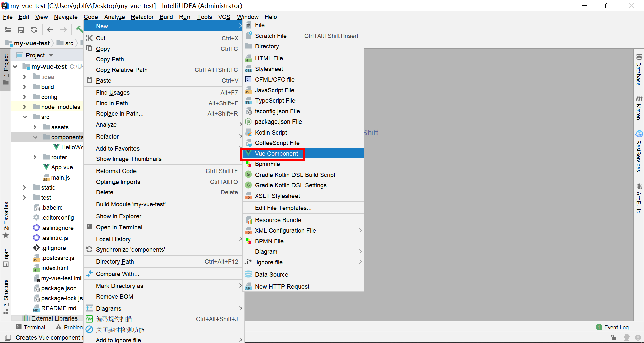Choose Directory in the New submenu
Image resolution: width=644 pixels, height=343 pixels.
tap(303, 46)
